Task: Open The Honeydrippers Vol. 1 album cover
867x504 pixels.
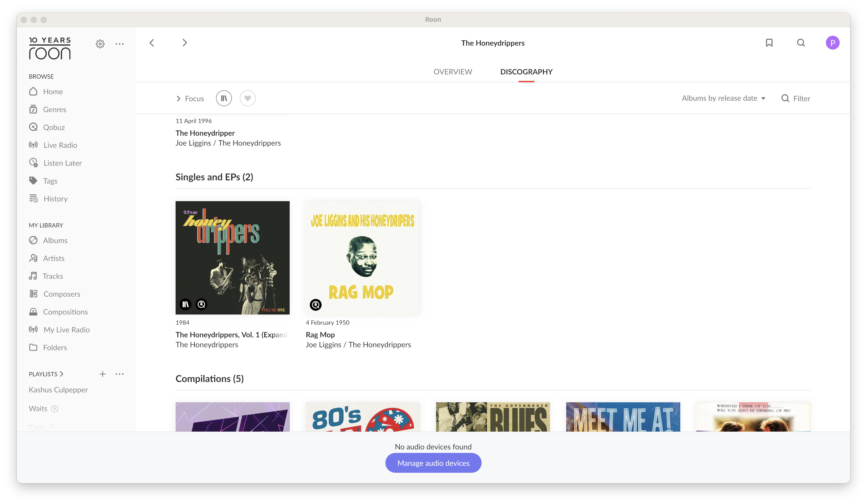Action: pyautogui.click(x=233, y=258)
